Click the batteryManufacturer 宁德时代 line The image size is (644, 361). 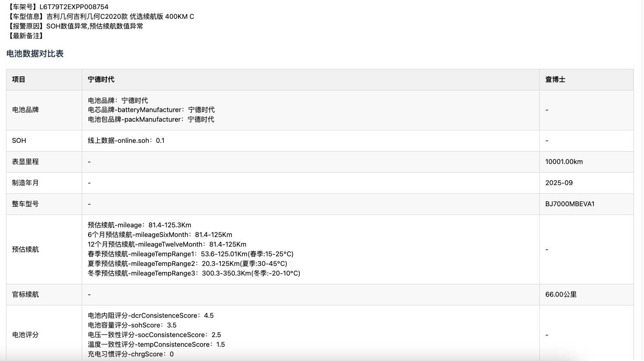tap(151, 110)
